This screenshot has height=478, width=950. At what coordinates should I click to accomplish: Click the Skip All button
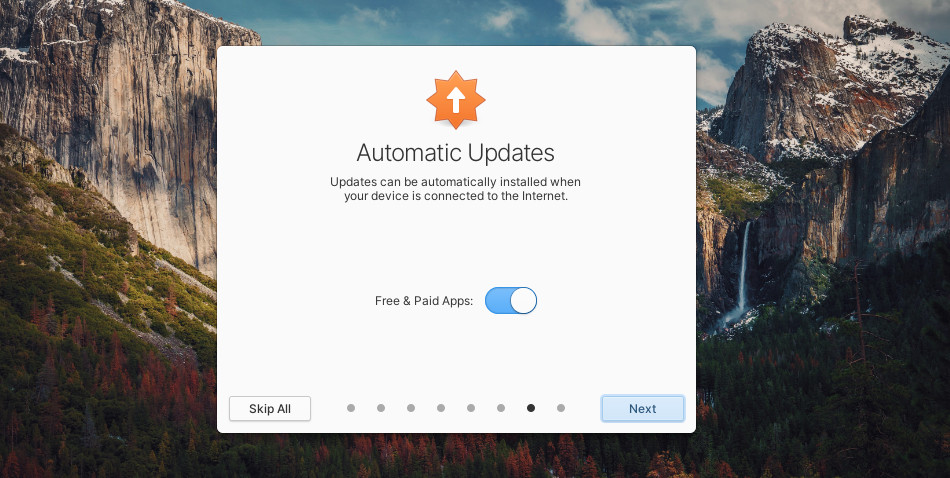coord(270,408)
